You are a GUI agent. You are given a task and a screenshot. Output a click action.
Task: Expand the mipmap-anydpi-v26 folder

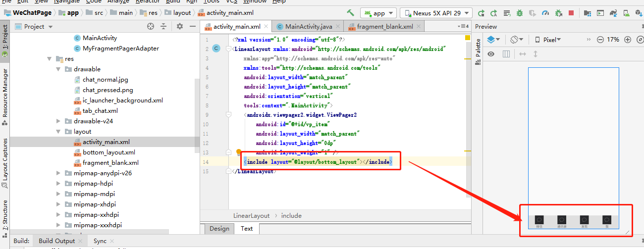pos(58,173)
